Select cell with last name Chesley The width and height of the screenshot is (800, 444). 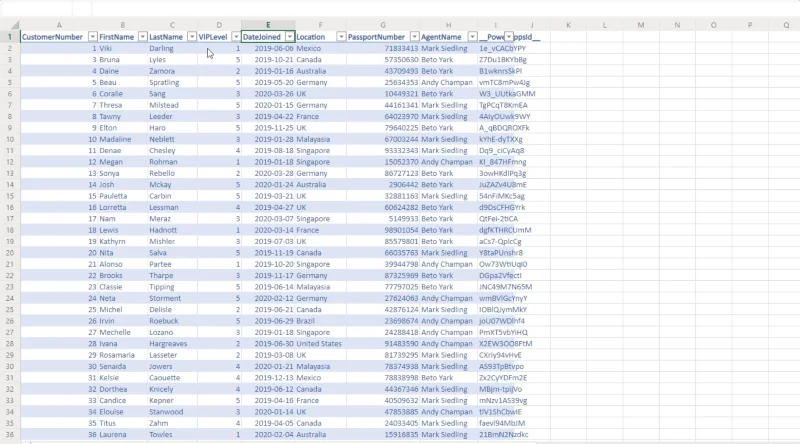click(x=172, y=151)
